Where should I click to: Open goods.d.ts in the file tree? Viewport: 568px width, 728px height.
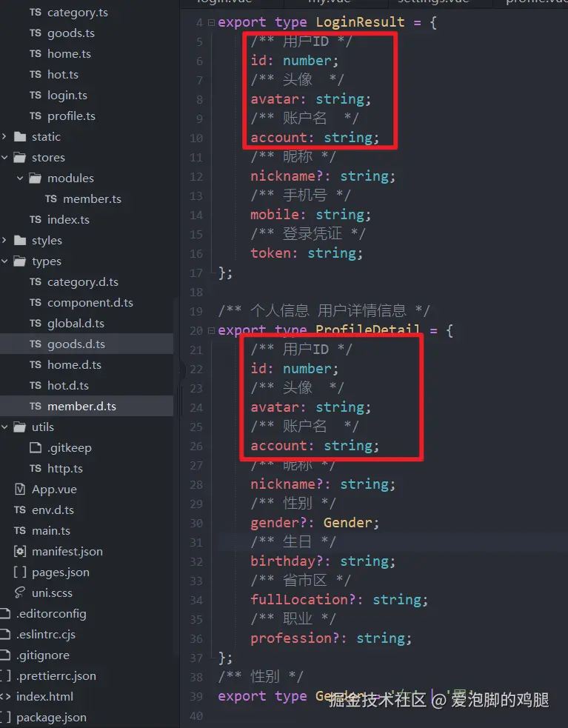point(87,344)
